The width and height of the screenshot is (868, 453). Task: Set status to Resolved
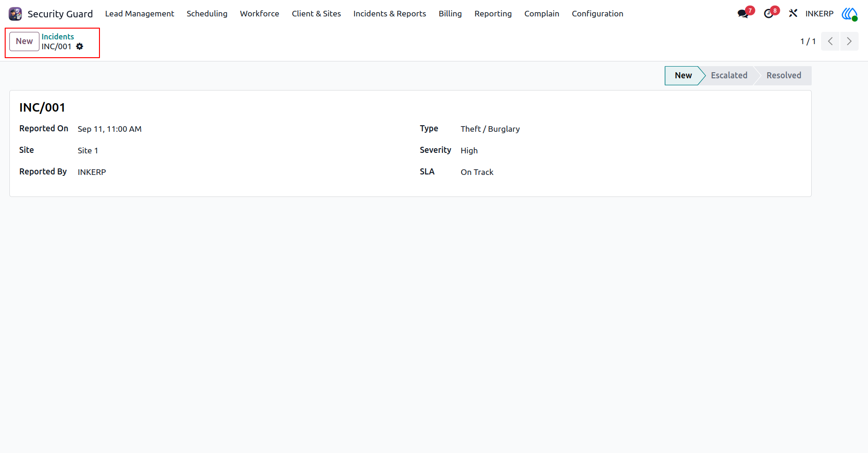(x=784, y=75)
